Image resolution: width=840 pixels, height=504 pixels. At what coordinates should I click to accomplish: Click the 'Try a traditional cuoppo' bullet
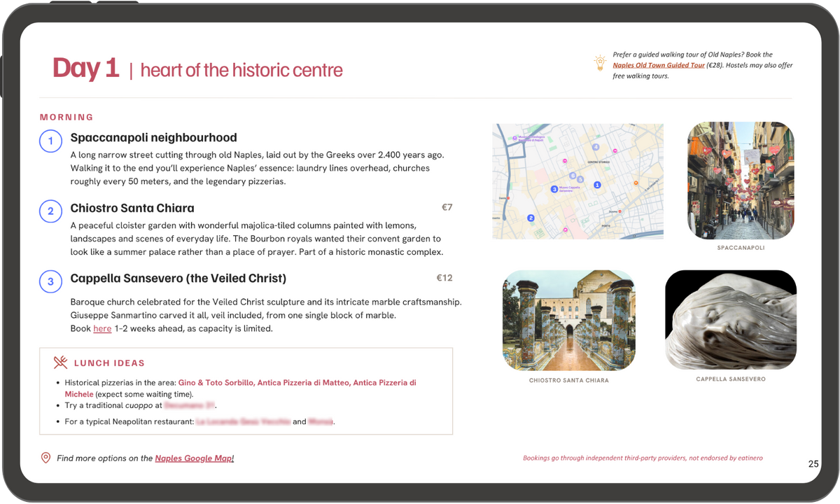pyautogui.click(x=141, y=405)
